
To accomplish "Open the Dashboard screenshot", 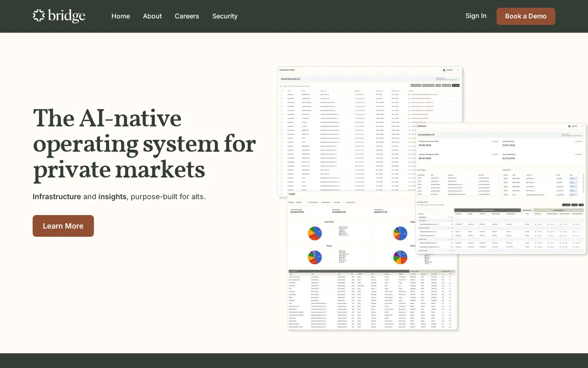I will pyautogui.click(x=500, y=189).
